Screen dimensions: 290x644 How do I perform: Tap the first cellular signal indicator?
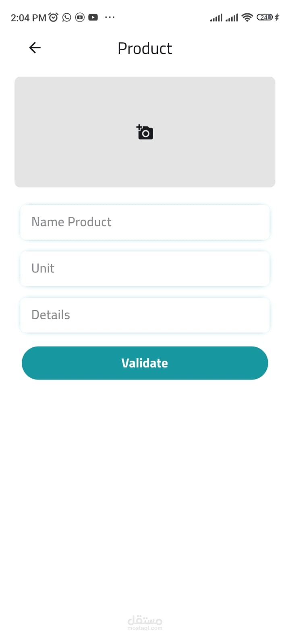[216, 18]
